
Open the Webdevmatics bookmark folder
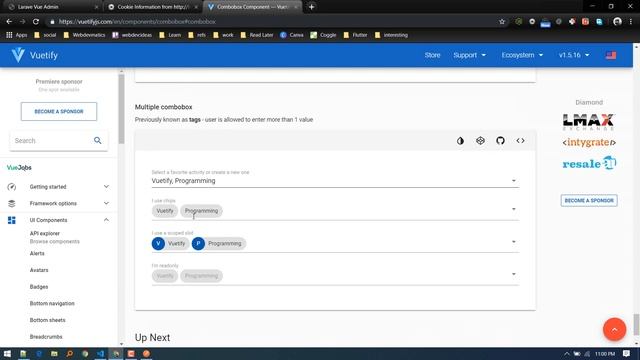84,35
